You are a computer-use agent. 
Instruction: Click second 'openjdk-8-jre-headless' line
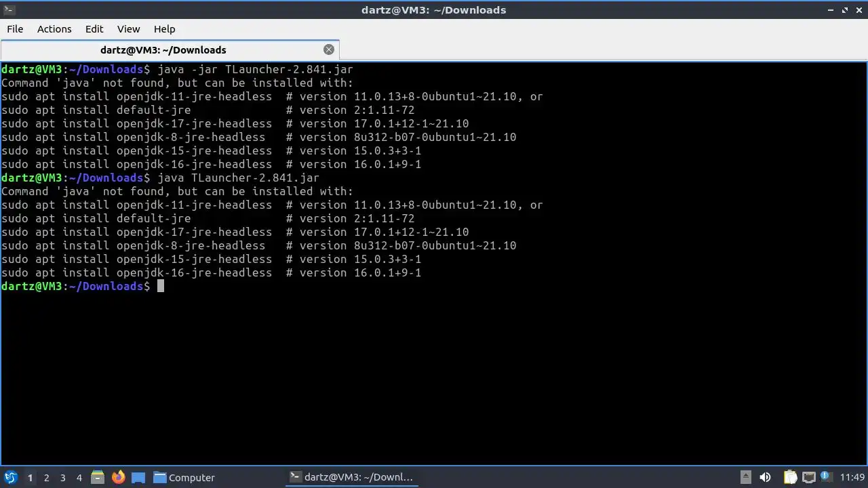click(x=258, y=245)
